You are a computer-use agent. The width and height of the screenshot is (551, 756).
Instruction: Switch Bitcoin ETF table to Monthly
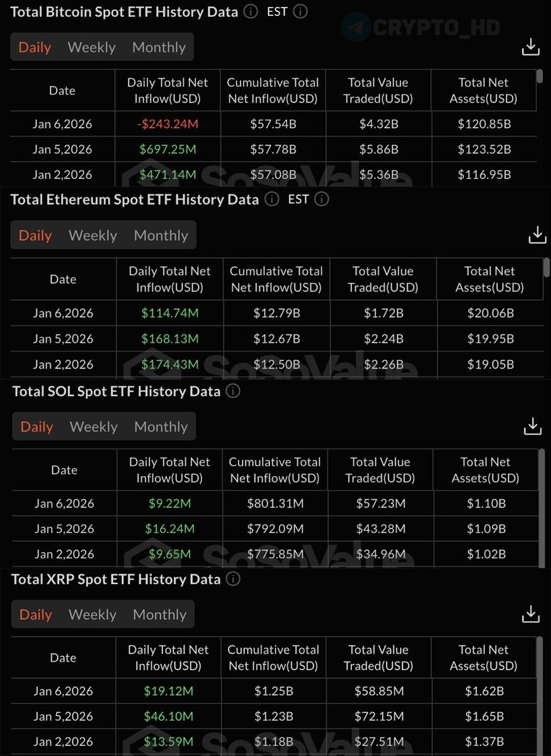pos(159,47)
